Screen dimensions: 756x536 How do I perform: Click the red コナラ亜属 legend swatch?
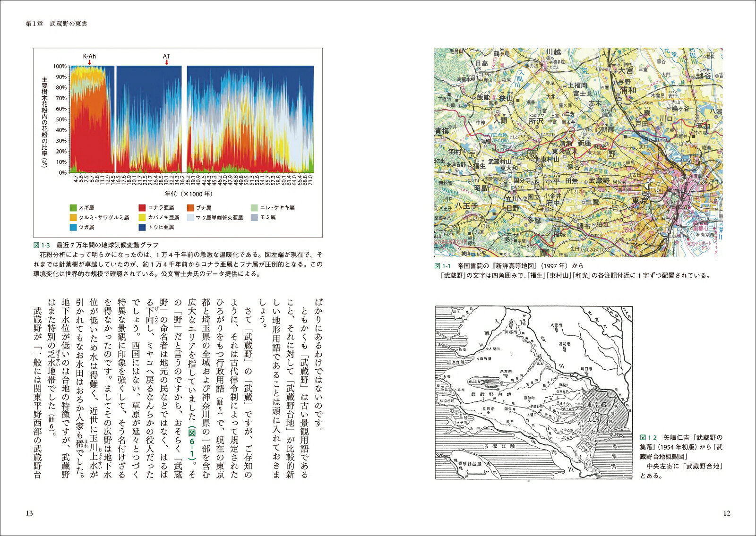(142, 207)
